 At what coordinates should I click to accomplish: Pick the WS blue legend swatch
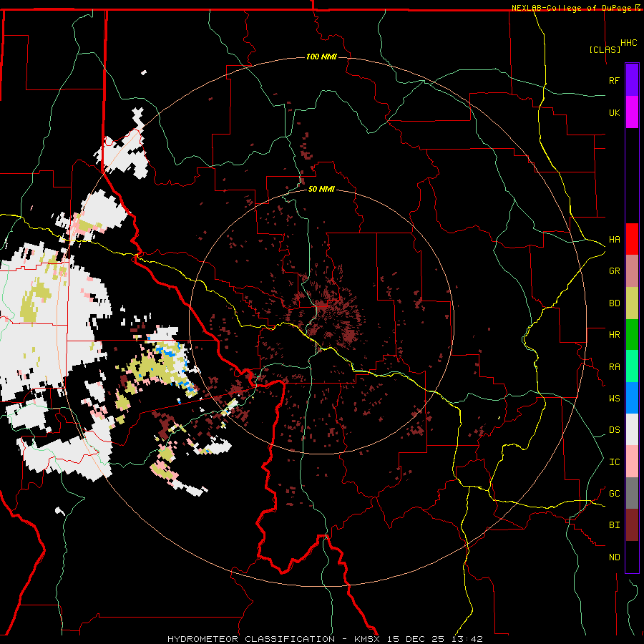coord(632,398)
